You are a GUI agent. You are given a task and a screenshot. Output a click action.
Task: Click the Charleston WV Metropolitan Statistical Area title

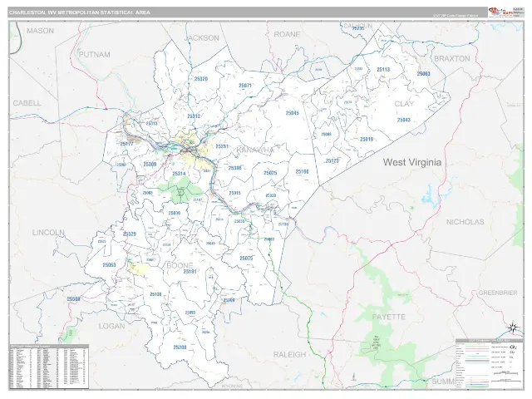80,12
